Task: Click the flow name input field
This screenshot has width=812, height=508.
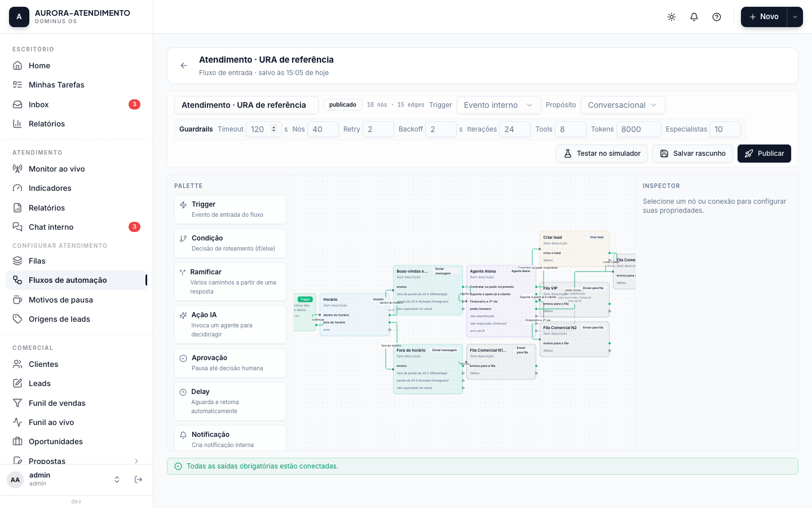Action: (x=246, y=105)
